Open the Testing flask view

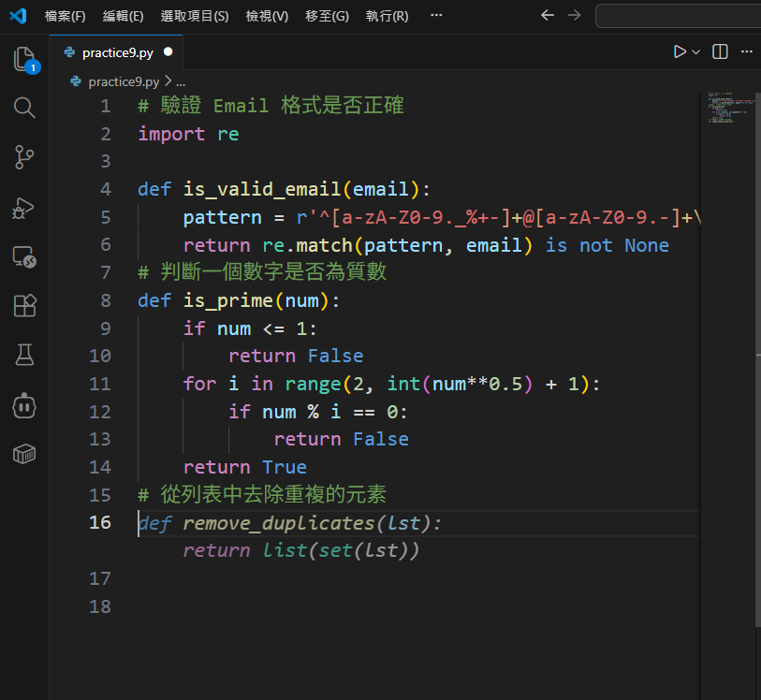point(24,355)
